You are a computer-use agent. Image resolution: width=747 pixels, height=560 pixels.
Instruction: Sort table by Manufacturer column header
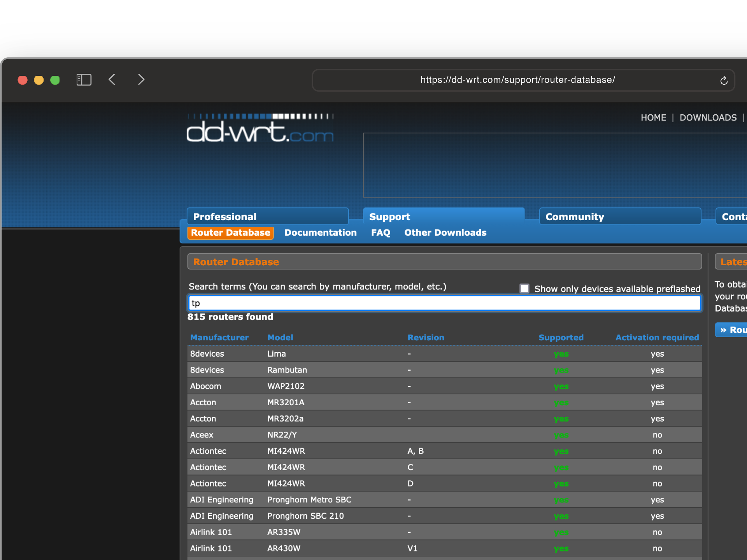pyautogui.click(x=219, y=338)
